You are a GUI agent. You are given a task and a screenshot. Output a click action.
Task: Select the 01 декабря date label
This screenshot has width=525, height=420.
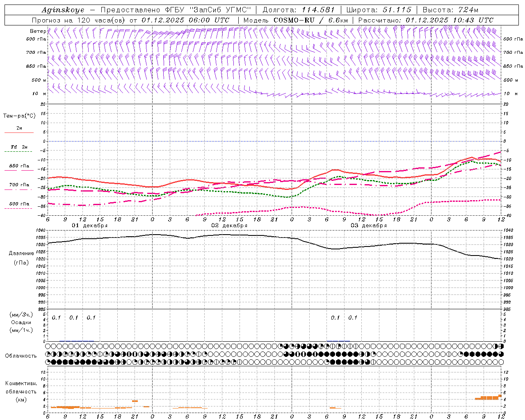click(90, 226)
